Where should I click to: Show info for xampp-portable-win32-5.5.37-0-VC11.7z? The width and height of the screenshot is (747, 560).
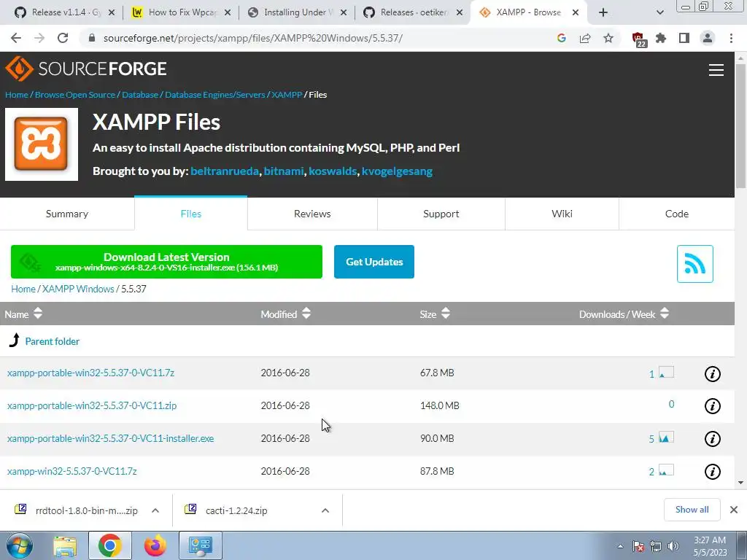[712, 374]
